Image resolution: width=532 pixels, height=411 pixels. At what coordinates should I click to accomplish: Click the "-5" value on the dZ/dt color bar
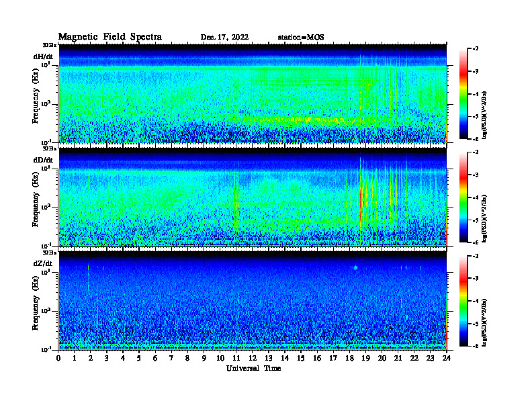(x=475, y=324)
